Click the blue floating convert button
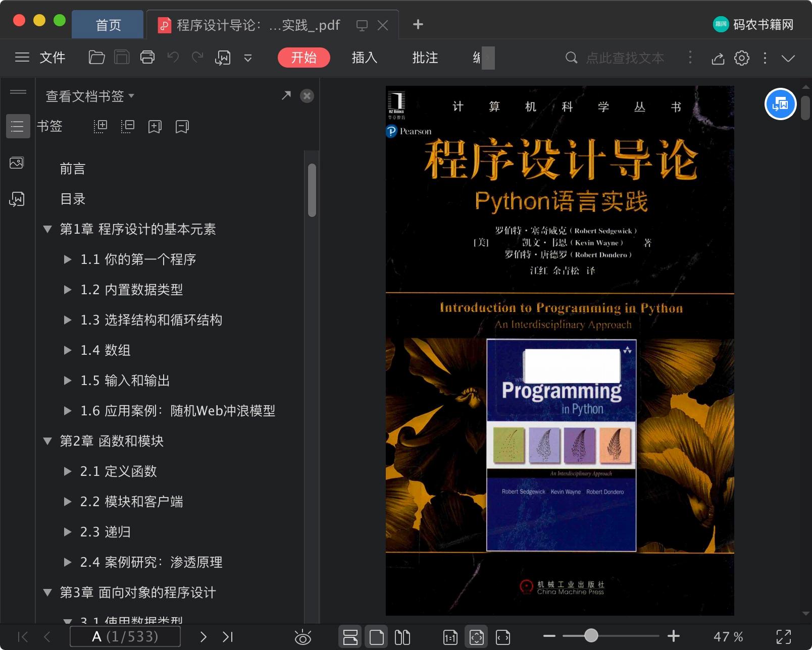Screen dimensions: 812x650 [x=780, y=104]
